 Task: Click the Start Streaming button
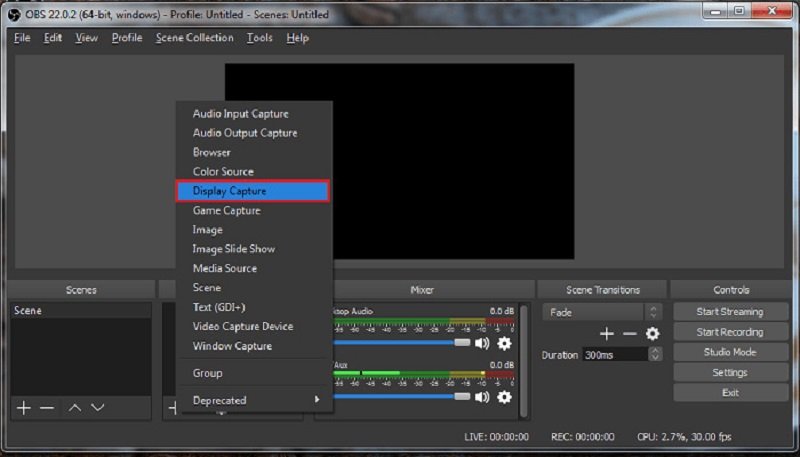729,312
